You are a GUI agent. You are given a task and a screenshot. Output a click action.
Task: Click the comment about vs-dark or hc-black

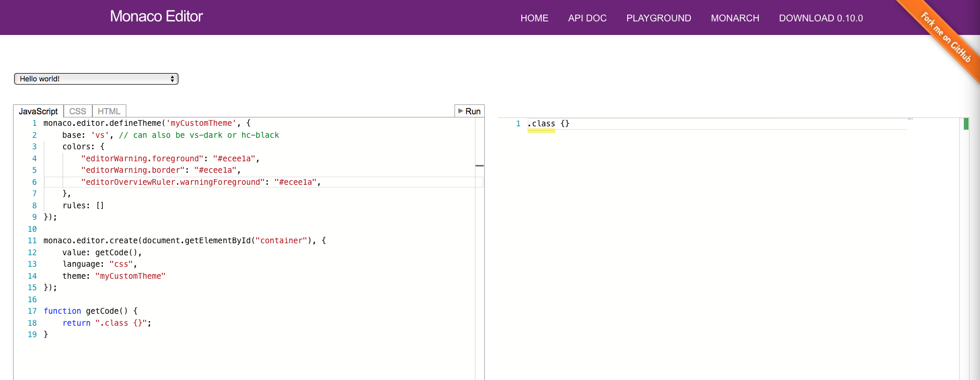(199, 135)
